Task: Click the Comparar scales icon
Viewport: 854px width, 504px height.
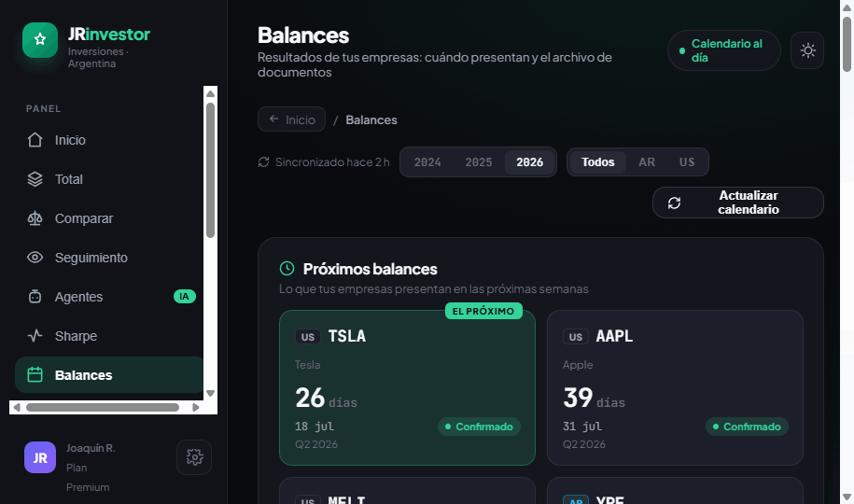Action: click(35, 218)
